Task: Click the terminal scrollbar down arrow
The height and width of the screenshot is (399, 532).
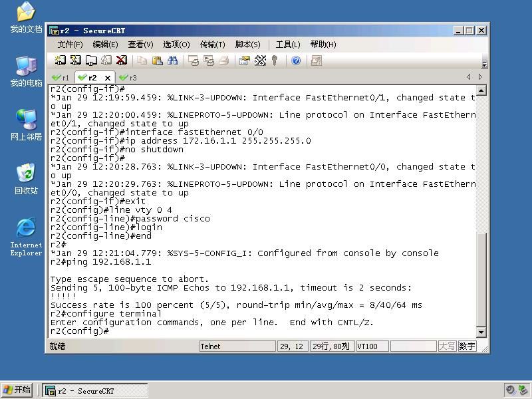Action: click(481, 332)
